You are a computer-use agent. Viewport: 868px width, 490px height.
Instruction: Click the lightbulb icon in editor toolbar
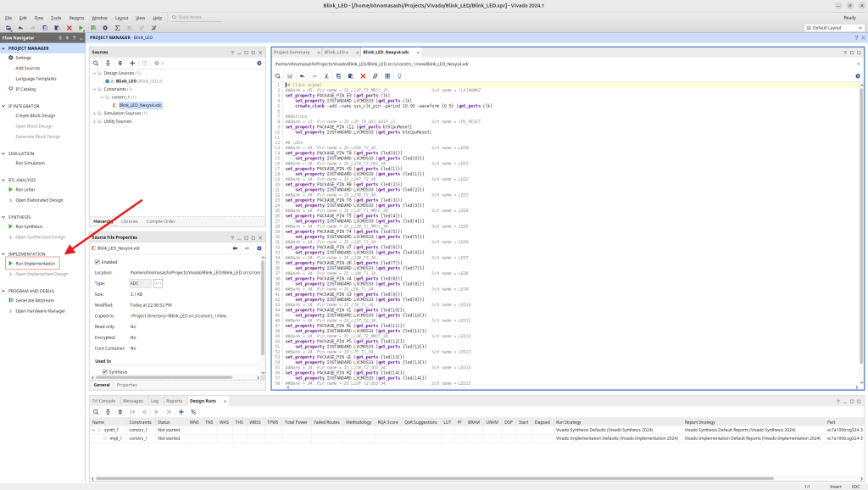[x=399, y=75]
